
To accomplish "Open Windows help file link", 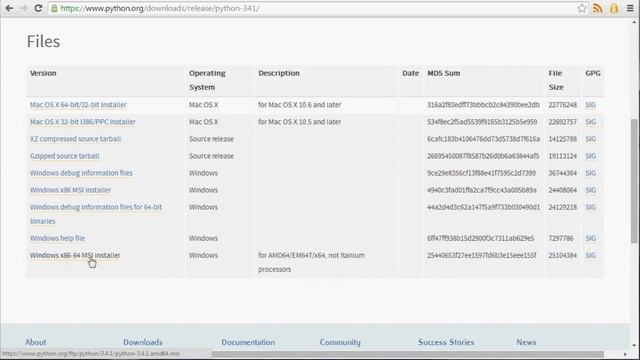I will pos(57,238).
